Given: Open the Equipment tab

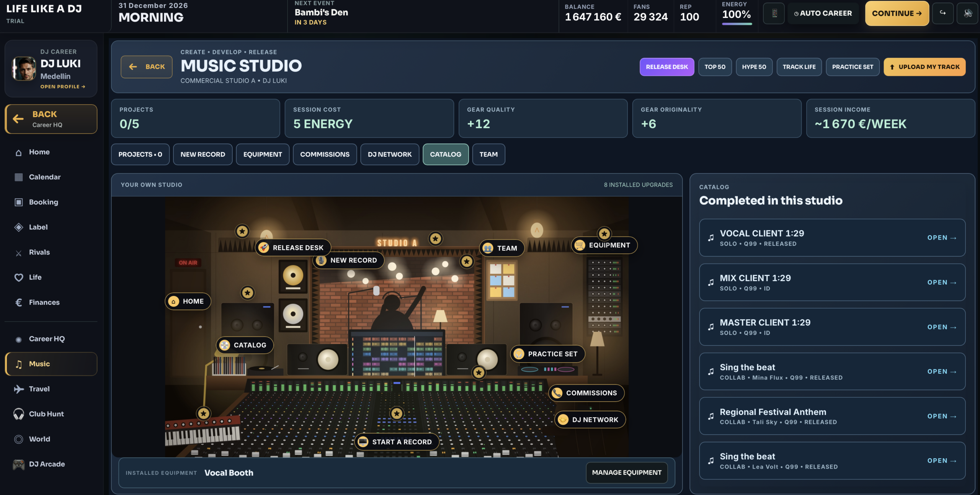Looking at the screenshot, I should (263, 154).
